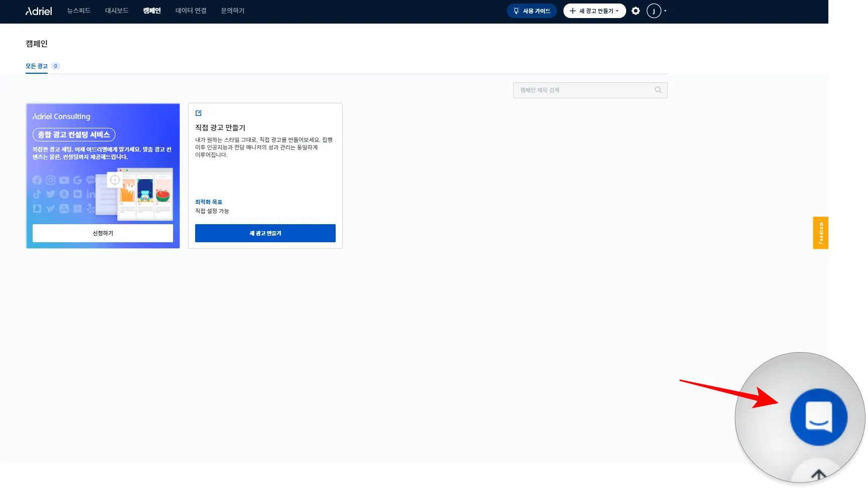This screenshot has width=868, height=488.
Task: Open the 문의하기 menu
Action: [233, 11]
